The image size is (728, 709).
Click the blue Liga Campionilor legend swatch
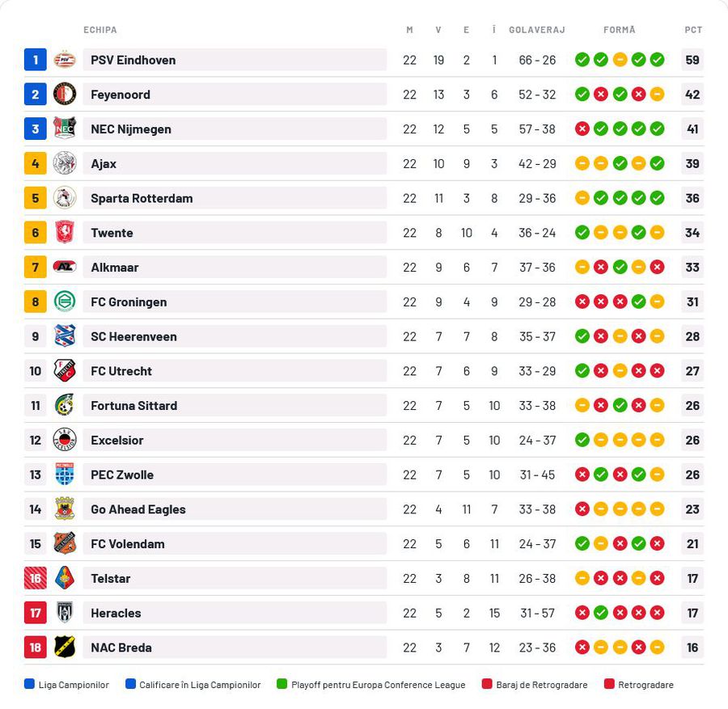click(30, 685)
